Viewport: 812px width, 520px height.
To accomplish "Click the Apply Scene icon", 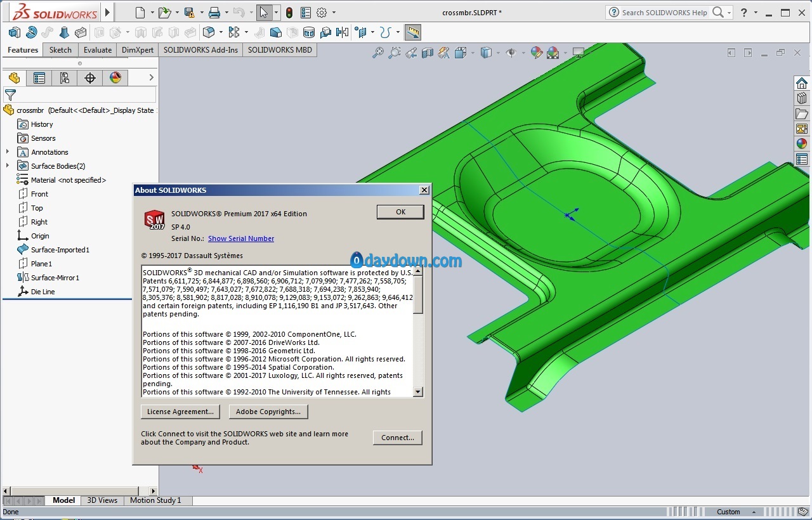I will pos(553,53).
